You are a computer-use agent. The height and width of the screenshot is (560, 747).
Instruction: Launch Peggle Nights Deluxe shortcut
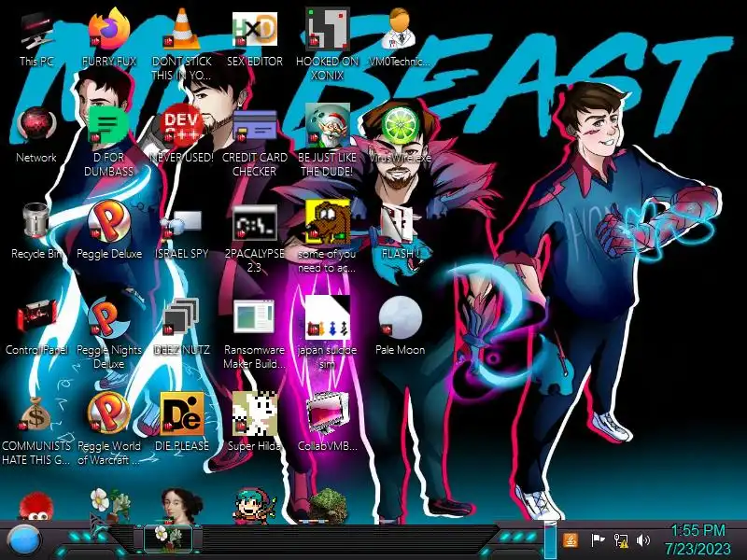(109, 318)
